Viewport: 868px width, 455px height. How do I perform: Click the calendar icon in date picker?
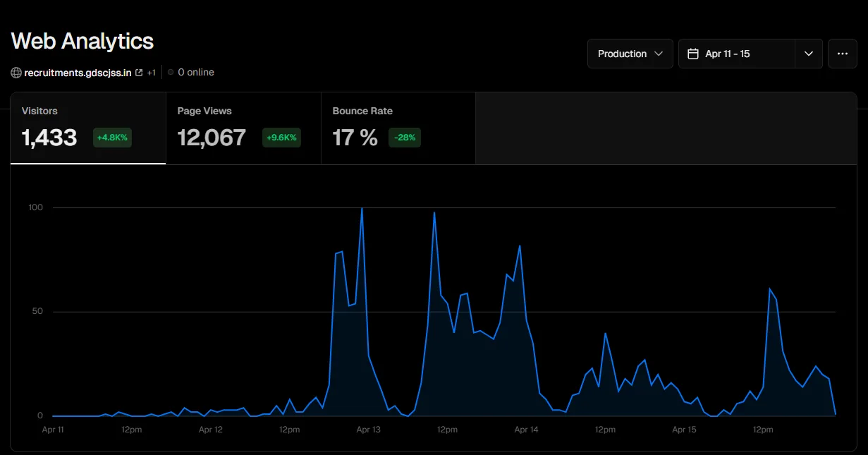pos(692,54)
